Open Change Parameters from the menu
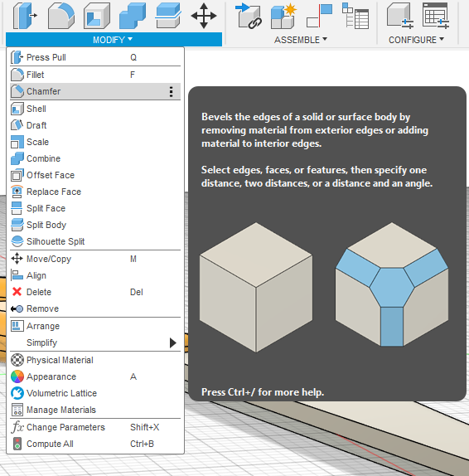The width and height of the screenshot is (469, 476). pos(95,427)
